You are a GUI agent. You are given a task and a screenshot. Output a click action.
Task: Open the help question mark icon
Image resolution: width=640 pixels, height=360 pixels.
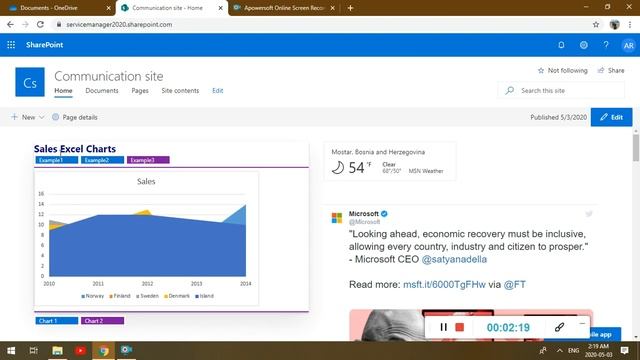click(x=606, y=45)
